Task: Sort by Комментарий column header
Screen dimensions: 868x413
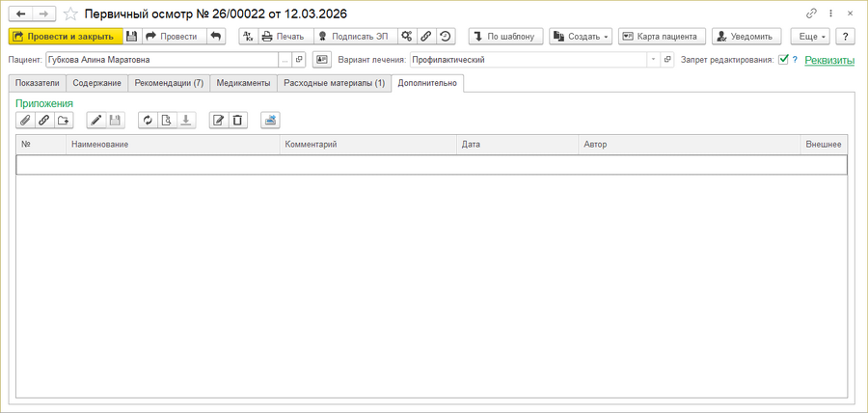Action: pos(368,145)
